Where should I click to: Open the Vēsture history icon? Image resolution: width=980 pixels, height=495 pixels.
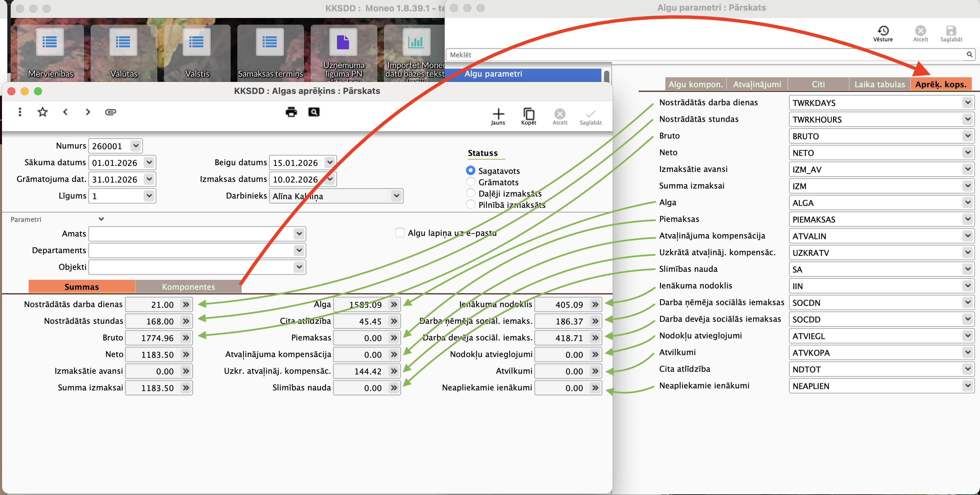click(883, 31)
